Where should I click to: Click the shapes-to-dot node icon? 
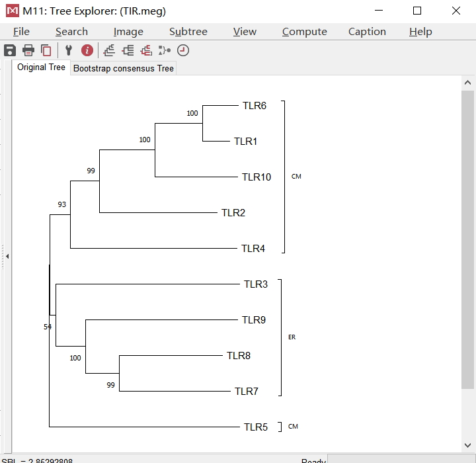point(165,50)
